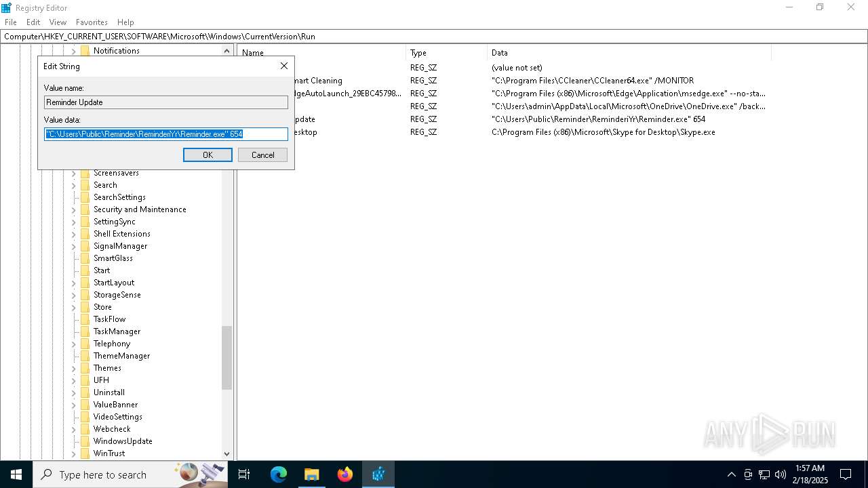The height and width of the screenshot is (488, 868).
Task: Select the CCleaner64.exe /MONITOR data entry
Action: [593, 81]
